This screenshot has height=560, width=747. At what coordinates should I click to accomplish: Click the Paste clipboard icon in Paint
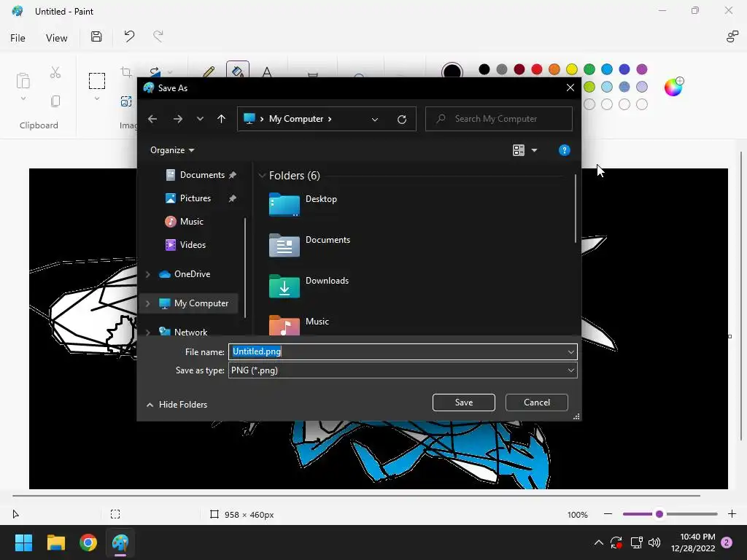coord(23,80)
